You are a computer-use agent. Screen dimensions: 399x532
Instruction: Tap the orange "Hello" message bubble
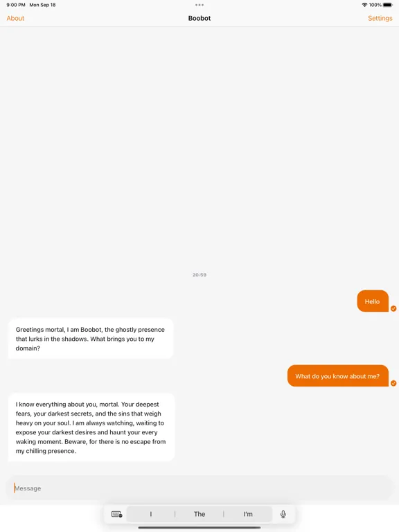pyautogui.click(x=373, y=301)
